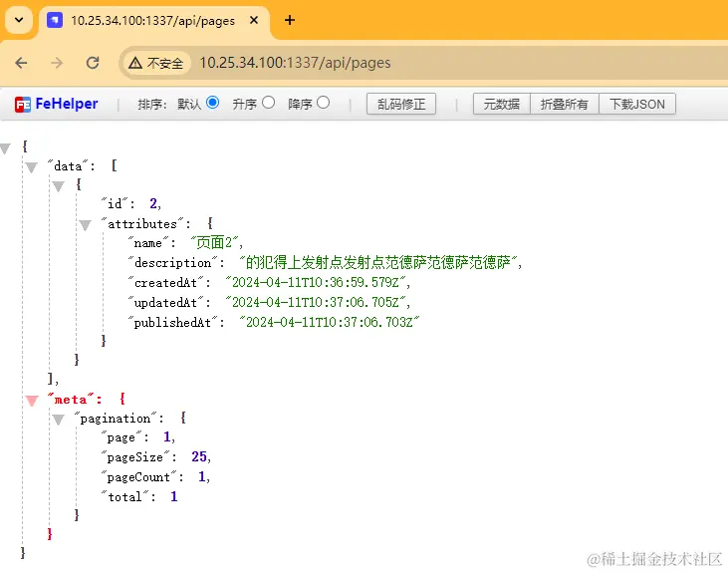Collapse the "pagination" object node
This screenshot has height=573, width=728.
point(58,420)
